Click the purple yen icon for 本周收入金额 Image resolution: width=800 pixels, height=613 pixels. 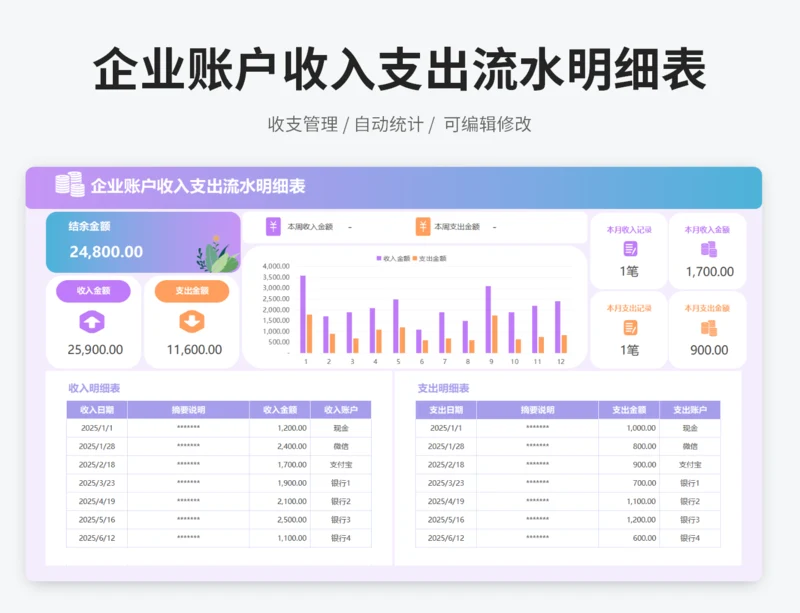[273, 227]
